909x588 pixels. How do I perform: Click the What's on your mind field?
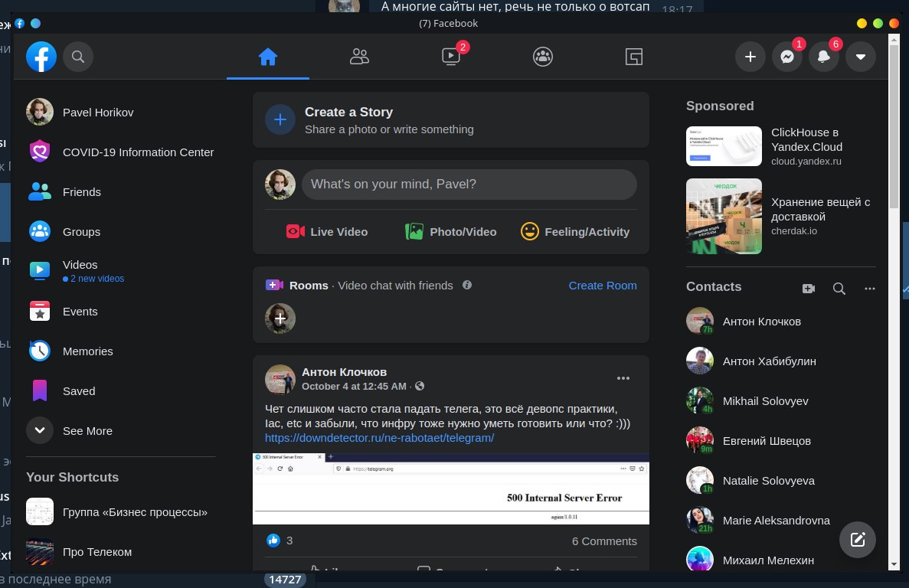[x=469, y=185]
